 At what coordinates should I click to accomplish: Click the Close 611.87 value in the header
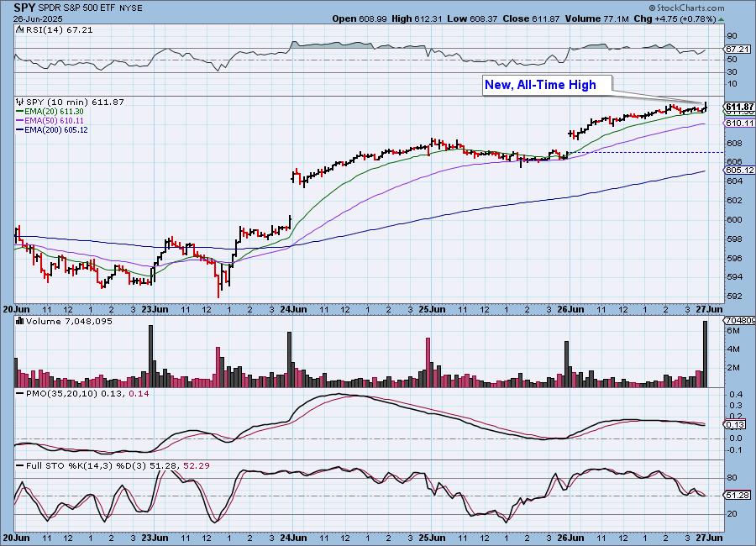[x=531, y=18]
